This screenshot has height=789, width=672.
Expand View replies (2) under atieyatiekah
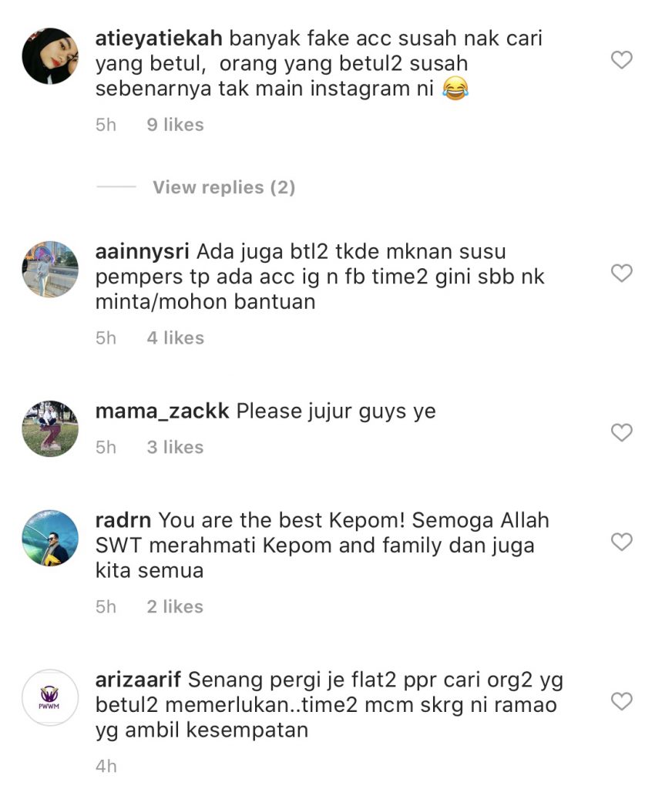224,187
